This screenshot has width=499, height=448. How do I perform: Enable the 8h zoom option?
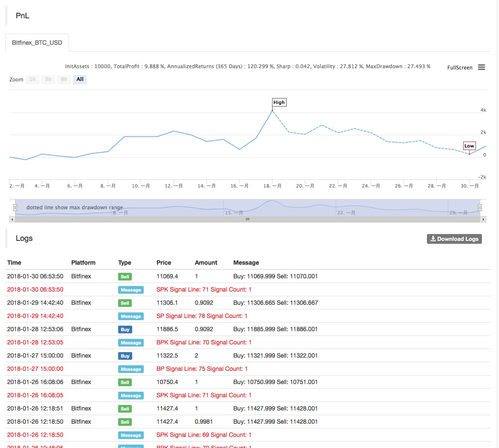64,79
